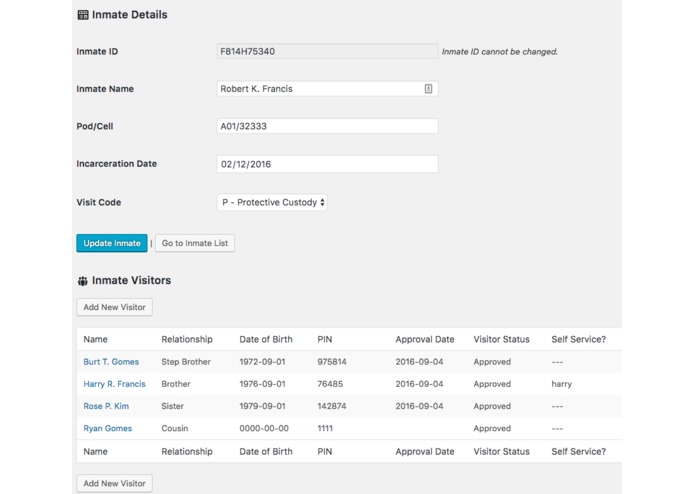Image resolution: width=695 pixels, height=494 pixels.
Task: Click the Inmate Name input field
Action: point(327,89)
